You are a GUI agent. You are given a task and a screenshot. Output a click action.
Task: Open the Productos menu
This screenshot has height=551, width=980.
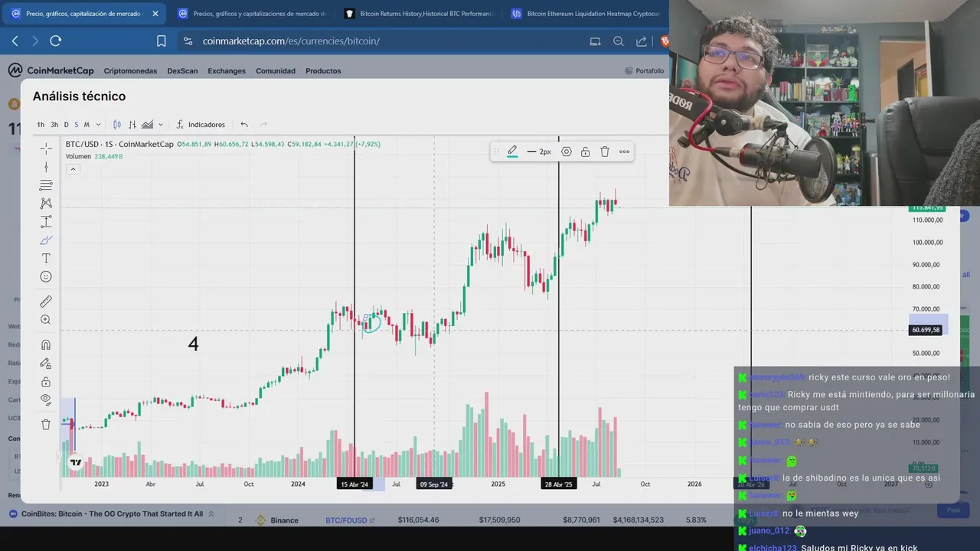click(323, 71)
